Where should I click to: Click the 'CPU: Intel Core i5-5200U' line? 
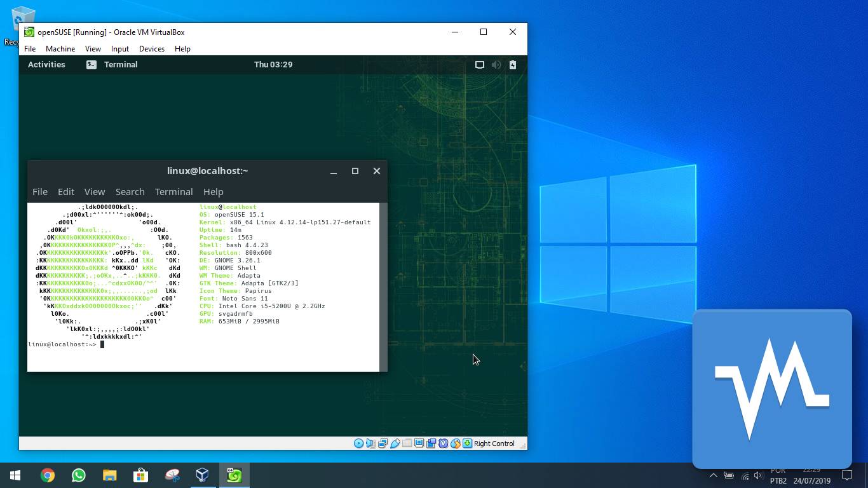point(262,306)
